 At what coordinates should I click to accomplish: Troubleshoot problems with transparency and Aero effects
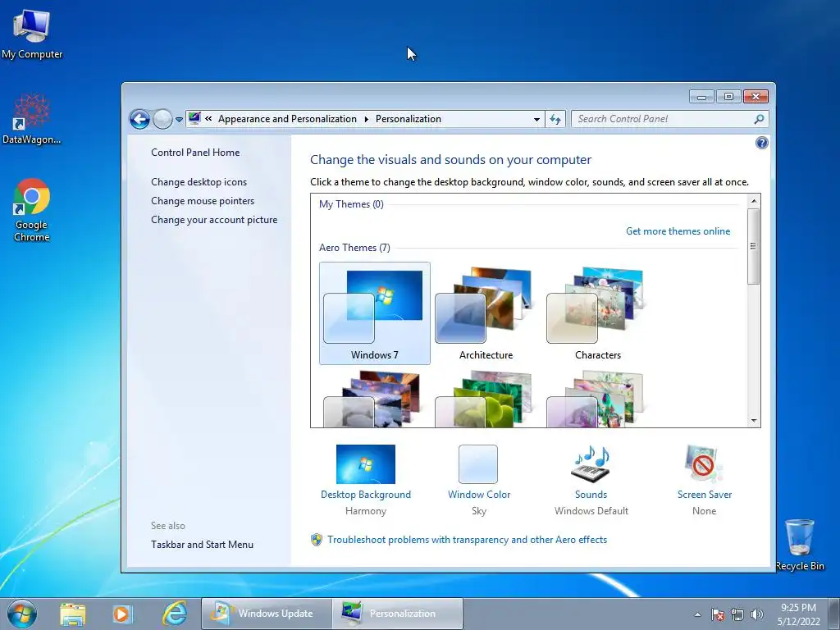point(467,540)
